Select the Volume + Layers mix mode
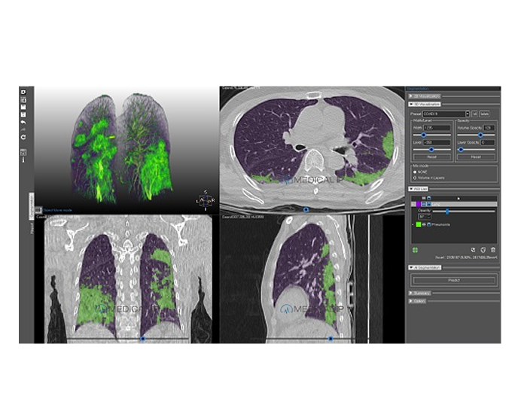This screenshot has width=527, height=420. tap(416, 178)
